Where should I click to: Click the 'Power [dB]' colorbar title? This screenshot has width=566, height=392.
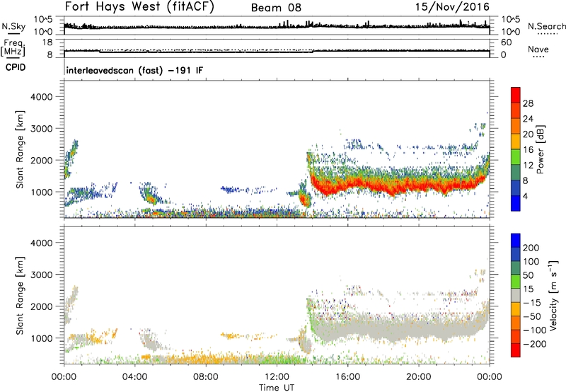tap(541, 149)
